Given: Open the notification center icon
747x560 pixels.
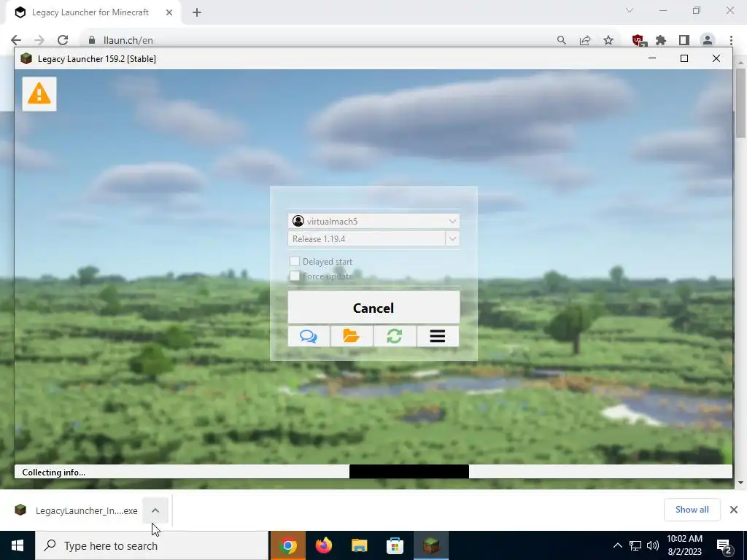Looking at the screenshot, I should (724, 545).
